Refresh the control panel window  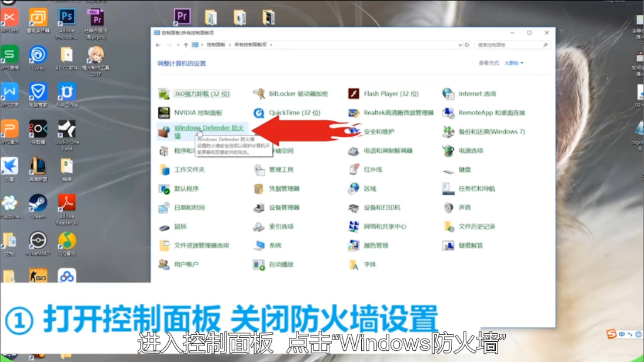467,45
